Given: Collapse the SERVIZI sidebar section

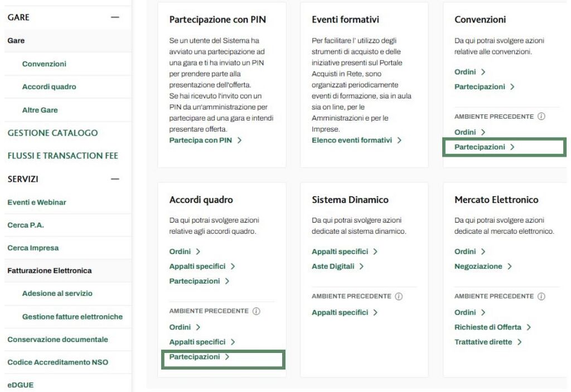Looking at the screenshot, I should click(x=115, y=179).
